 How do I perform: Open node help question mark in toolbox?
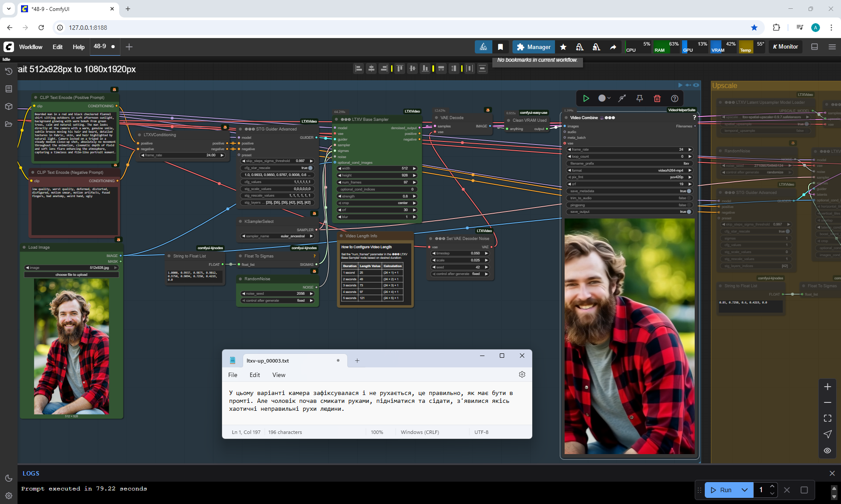click(x=675, y=99)
